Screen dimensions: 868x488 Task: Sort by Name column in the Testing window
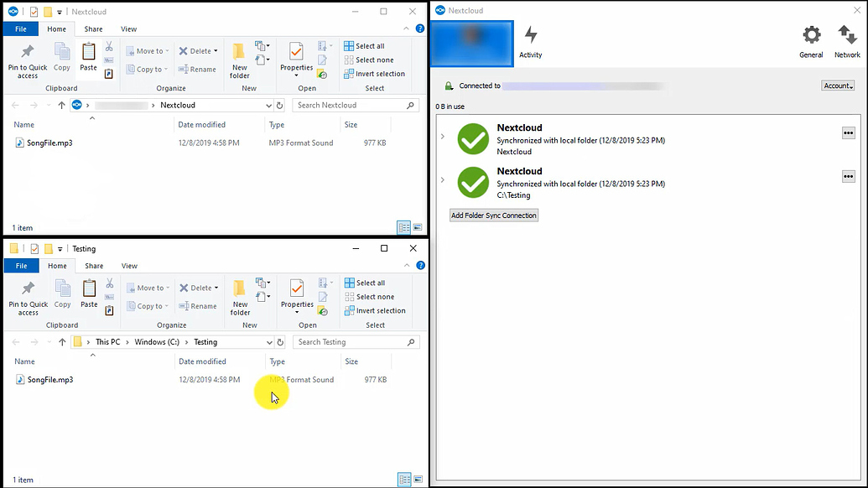pos(24,361)
